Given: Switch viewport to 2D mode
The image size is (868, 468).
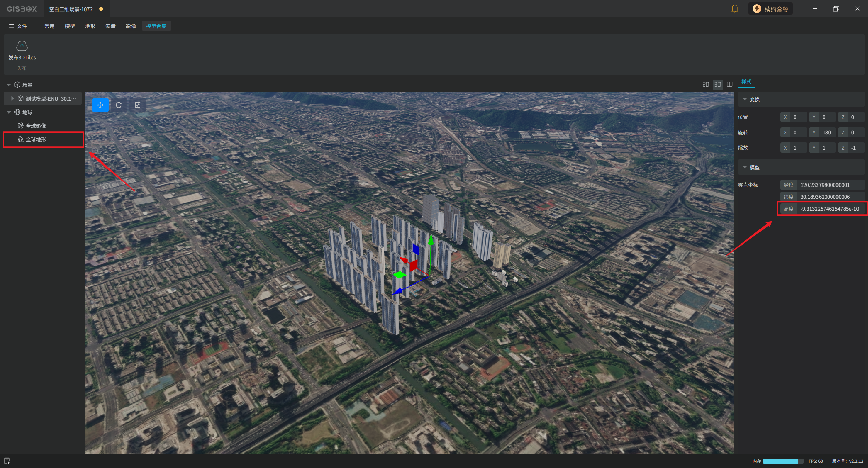Looking at the screenshot, I should tap(706, 84).
